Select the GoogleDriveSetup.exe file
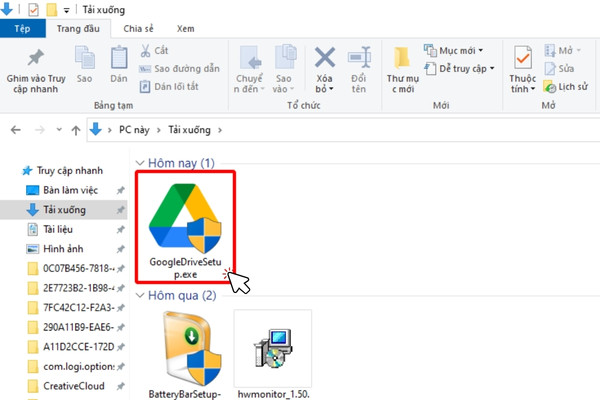The height and width of the screenshot is (400, 600). (x=185, y=231)
